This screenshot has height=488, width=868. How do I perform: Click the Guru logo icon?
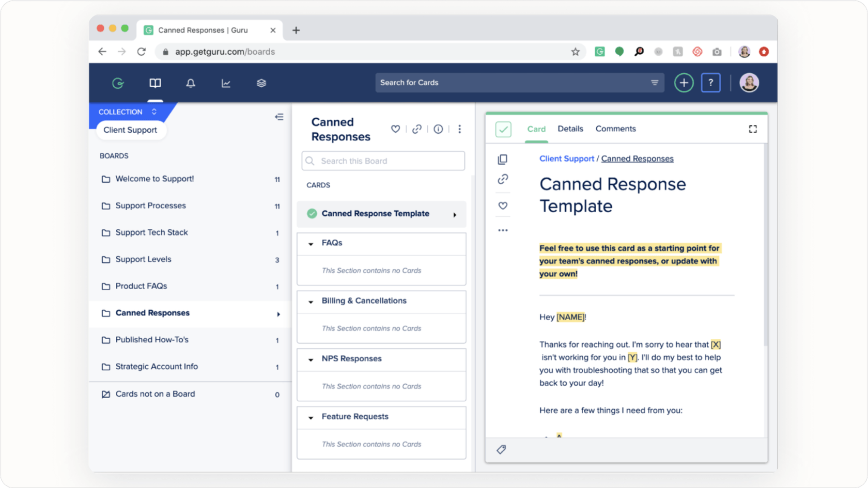tap(118, 83)
